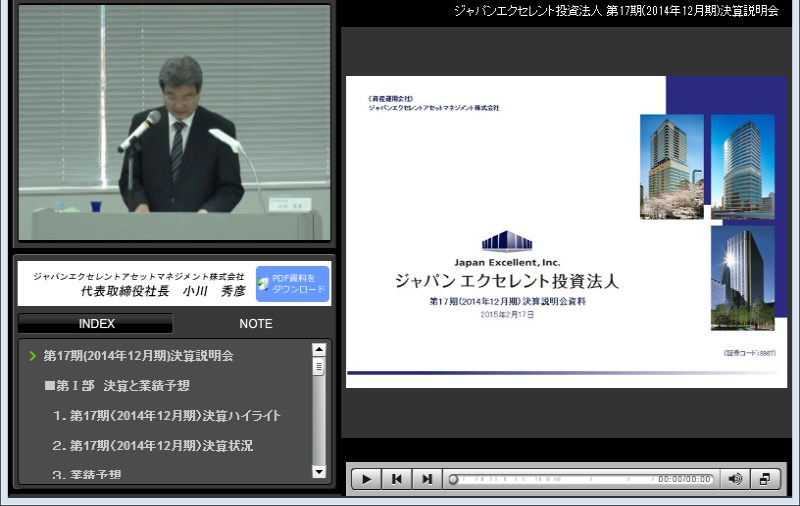Jump to 2. 決算状況 chapter

point(153,445)
